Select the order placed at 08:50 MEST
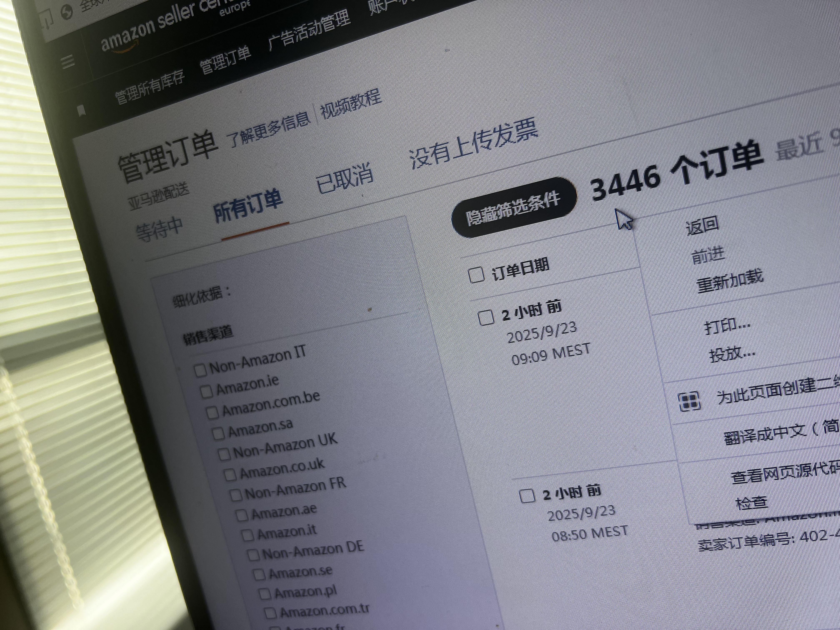The height and width of the screenshot is (630, 840). tap(527, 496)
